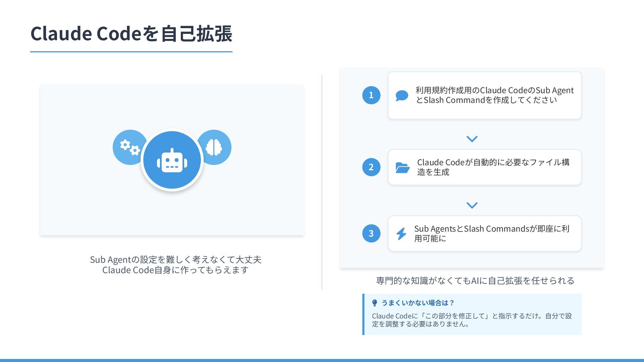This screenshot has height=362, width=644.
Task: Click the gears icon circle
Action: 129,147
